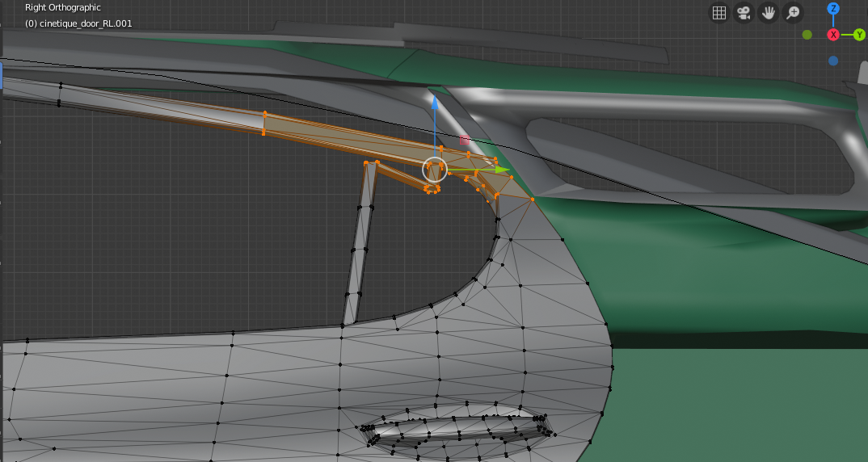Toggle the camera view icon

(744, 13)
